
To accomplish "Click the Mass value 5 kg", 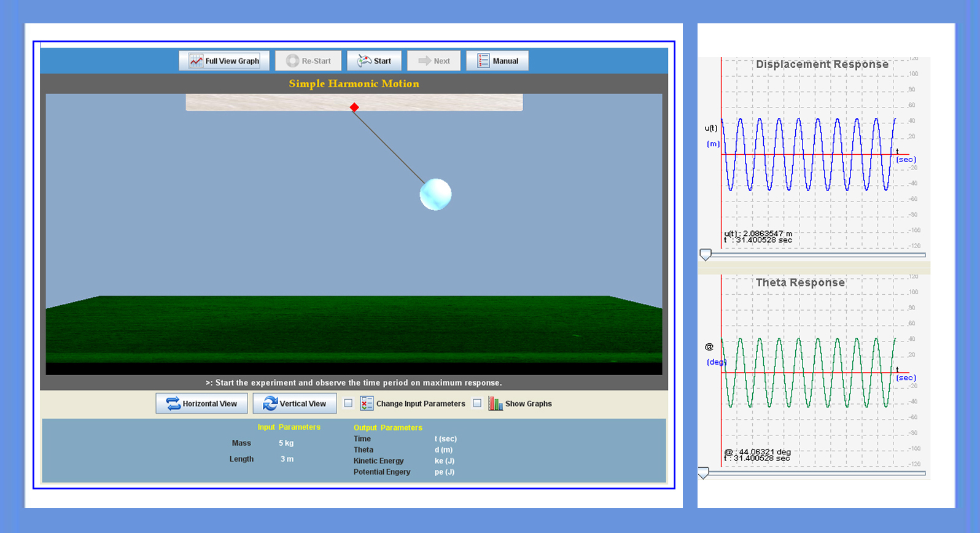I will (x=286, y=443).
